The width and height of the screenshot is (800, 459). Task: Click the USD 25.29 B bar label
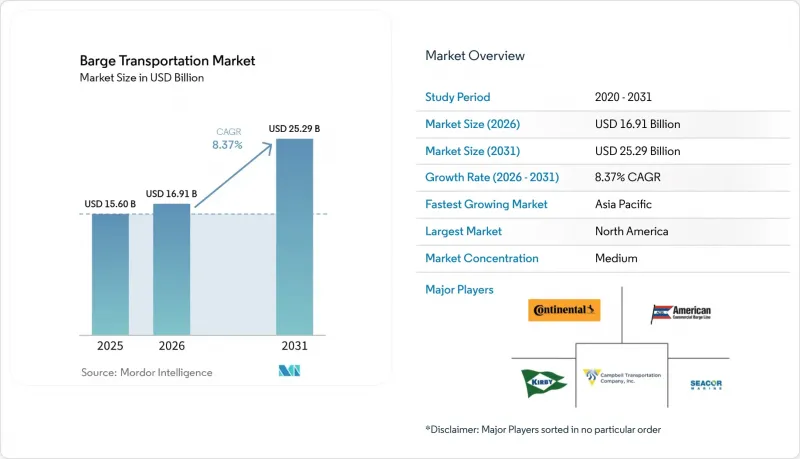pyautogui.click(x=294, y=129)
